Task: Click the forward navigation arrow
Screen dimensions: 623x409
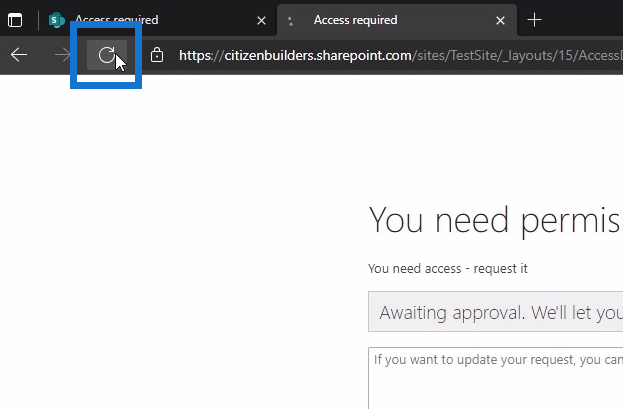Action: [63, 55]
